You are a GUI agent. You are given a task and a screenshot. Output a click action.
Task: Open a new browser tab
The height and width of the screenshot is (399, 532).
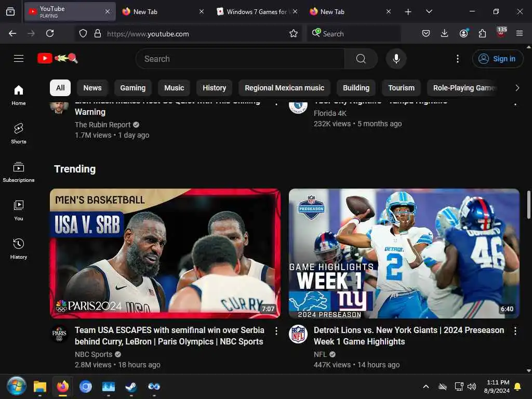(x=408, y=12)
